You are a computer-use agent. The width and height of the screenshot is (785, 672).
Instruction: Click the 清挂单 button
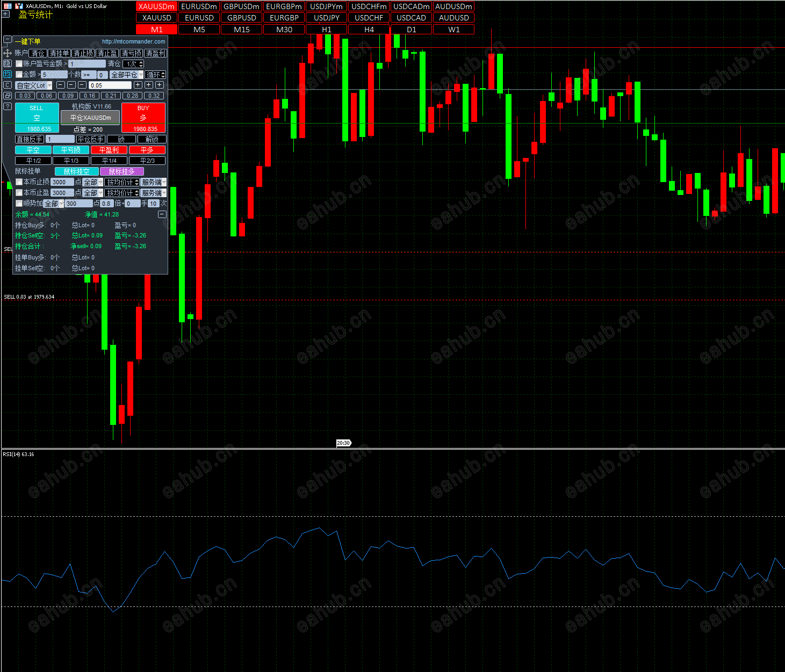[59, 53]
